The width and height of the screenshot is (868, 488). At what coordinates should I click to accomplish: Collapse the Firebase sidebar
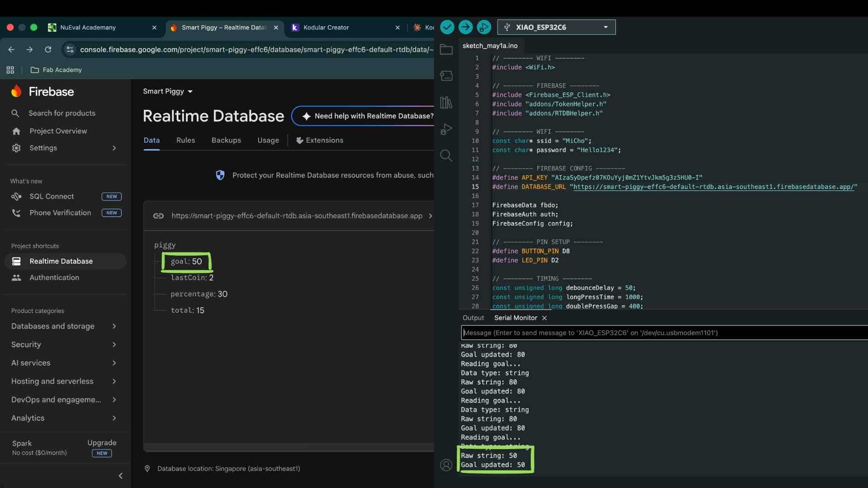(120, 476)
